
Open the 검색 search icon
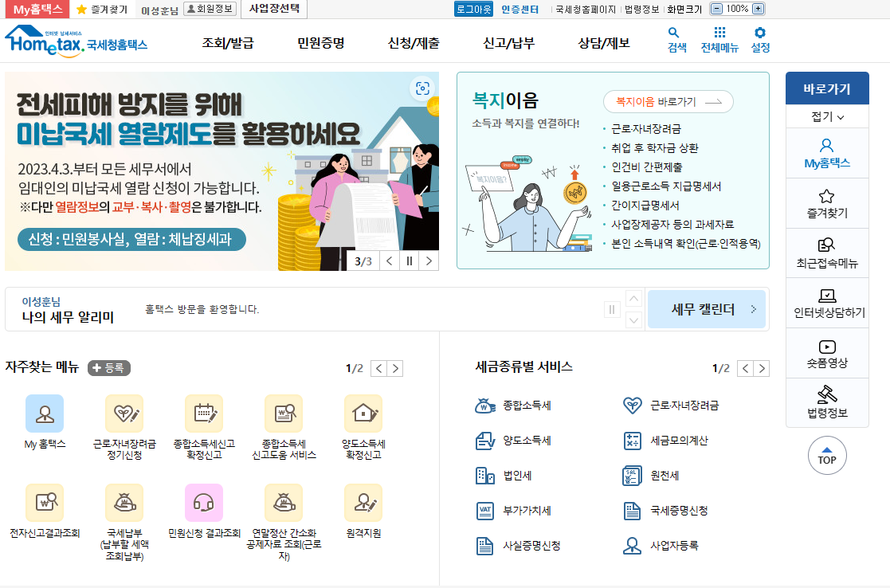pyautogui.click(x=676, y=40)
